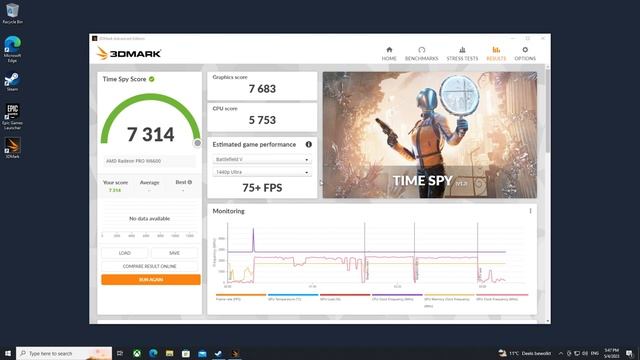Click the taskbar search box
The image size is (640, 360).
point(64,353)
